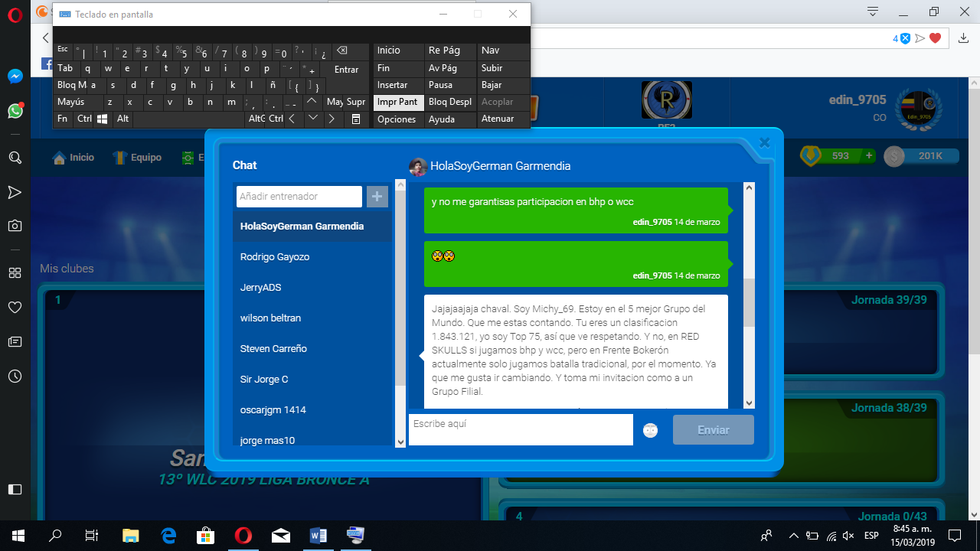This screenshot has height=551, width=980.
Task: Click the Añadir entrenador input field
Action: [299, 197]
